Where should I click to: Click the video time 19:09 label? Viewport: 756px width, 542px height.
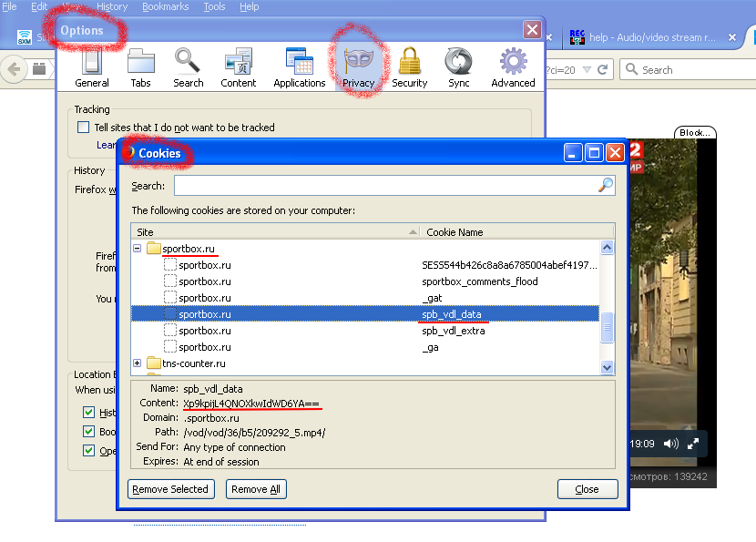pos(643,444)
